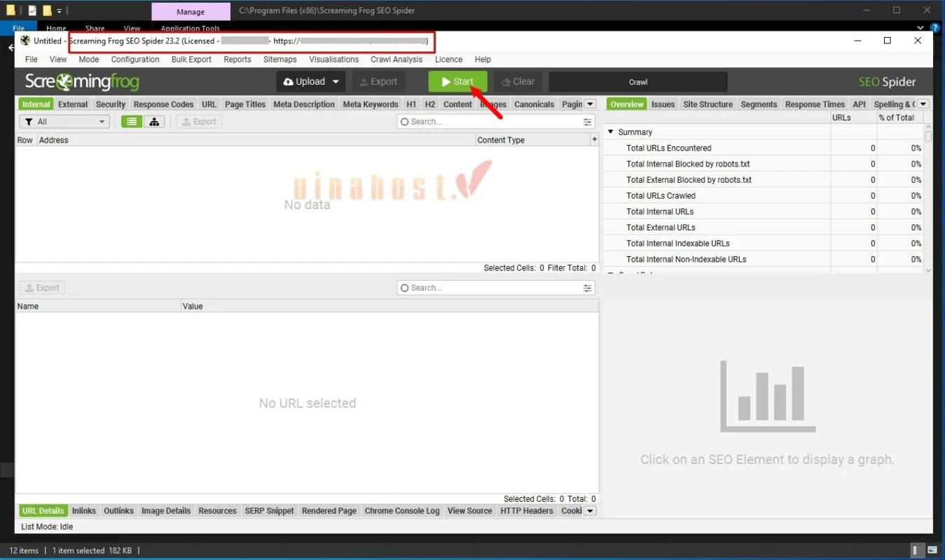Click the upper pane search field
This screenshot has width=945, height=560.
tap(496, 122)
